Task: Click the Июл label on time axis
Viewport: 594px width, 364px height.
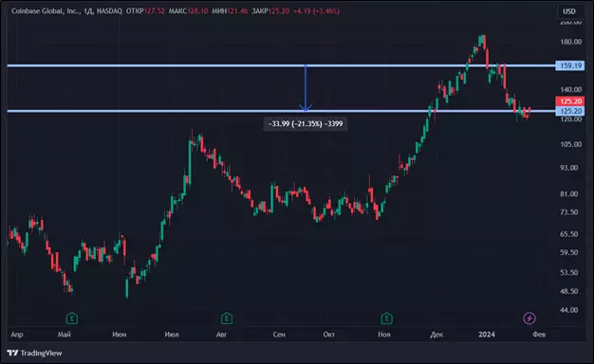Action: point(172,335)
